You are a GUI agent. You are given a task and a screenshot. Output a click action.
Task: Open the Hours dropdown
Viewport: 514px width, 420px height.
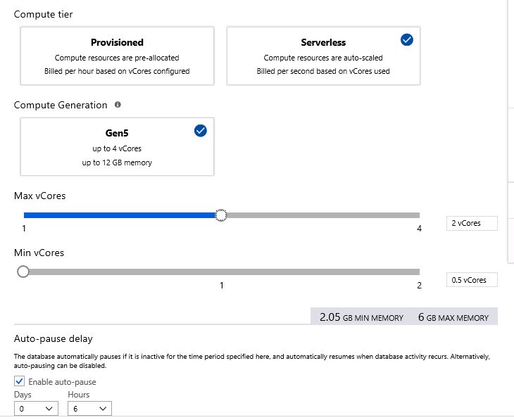click(x=89, y=408)
